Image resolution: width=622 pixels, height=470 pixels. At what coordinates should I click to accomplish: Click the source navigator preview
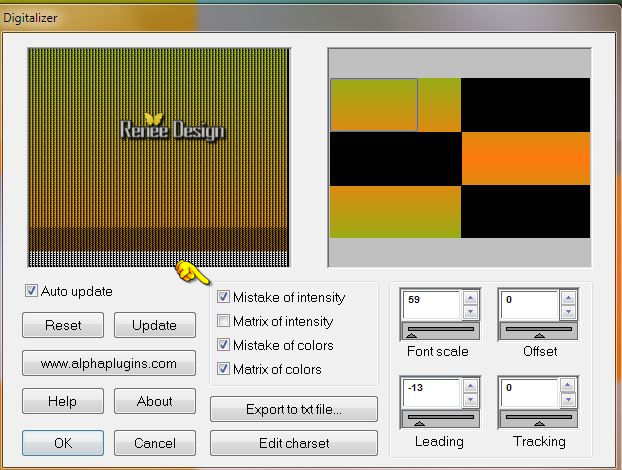(459, 157)
